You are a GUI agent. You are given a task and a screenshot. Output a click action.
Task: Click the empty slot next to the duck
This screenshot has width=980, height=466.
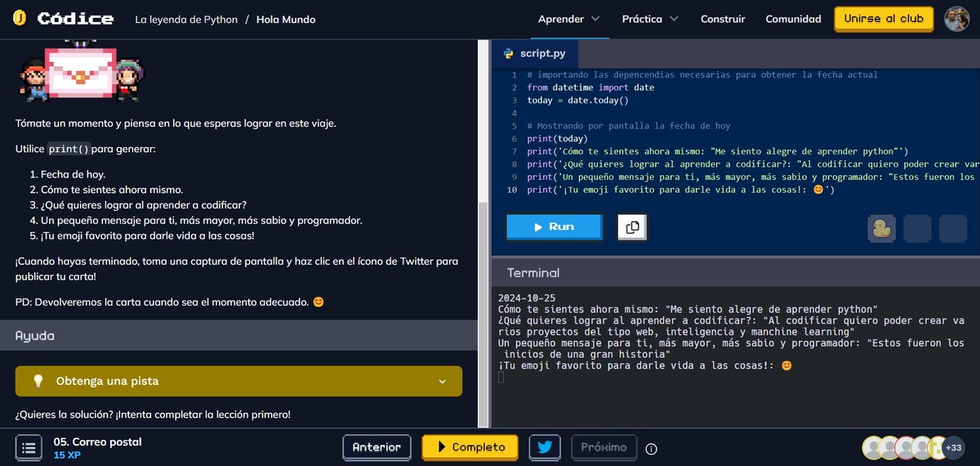(x=917, y=229)
